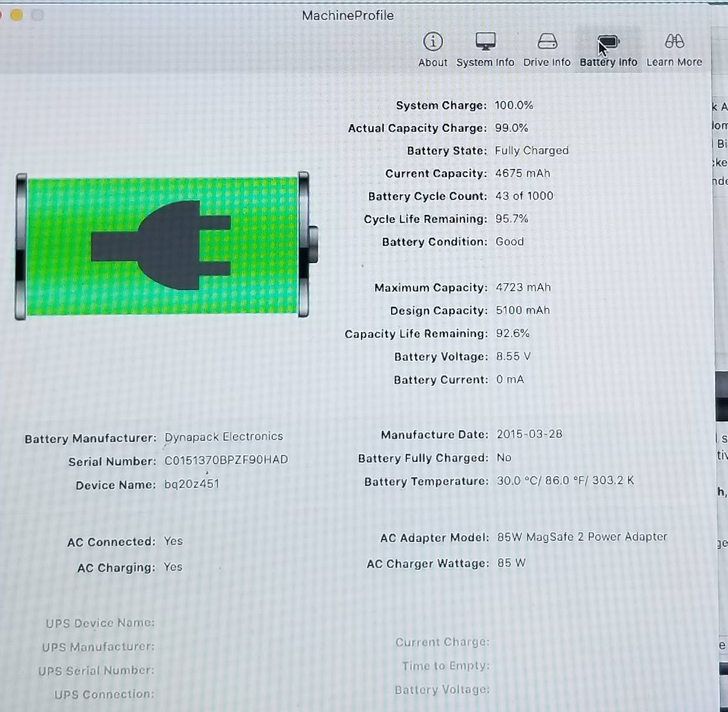
Task: Select the serial number C0151370BPZF90HAD
Action: (226, 460)
